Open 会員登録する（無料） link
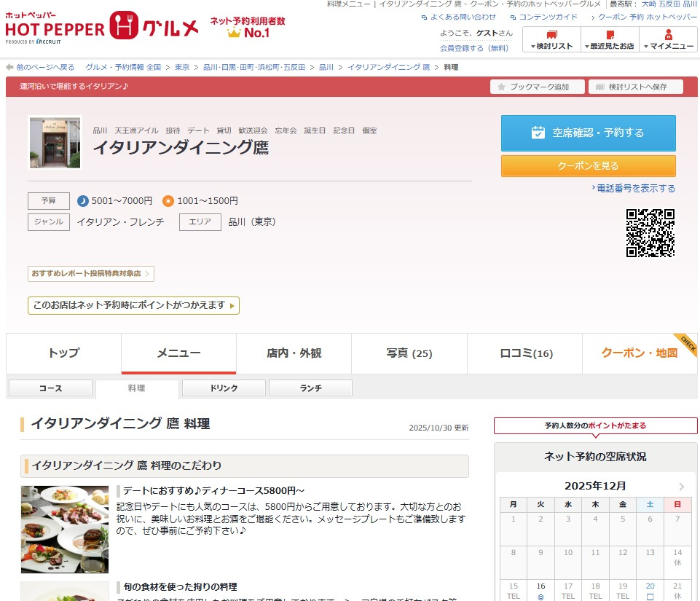Viewport: 700px width, 601px height. tap(474, 48)
